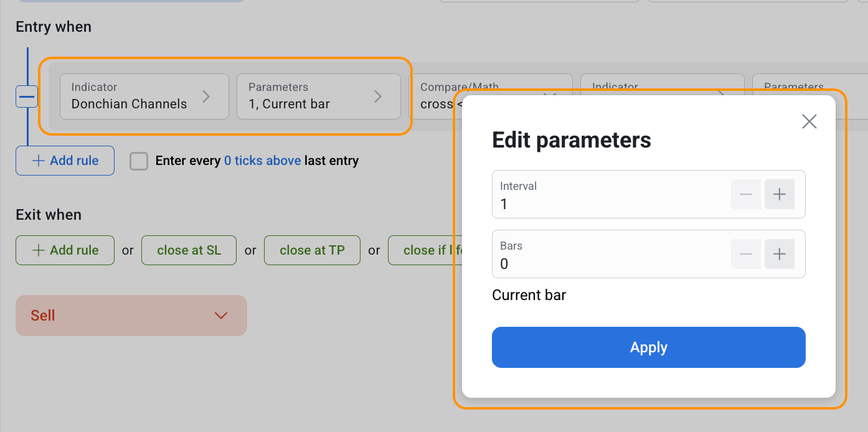Screen dimensions: 868x432
Task: Select close at SL exit option
Action: (x=189, y=250)
